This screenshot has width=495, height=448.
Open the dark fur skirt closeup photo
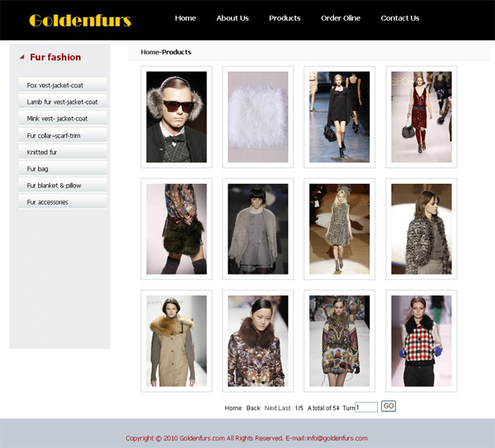[177, 229]
